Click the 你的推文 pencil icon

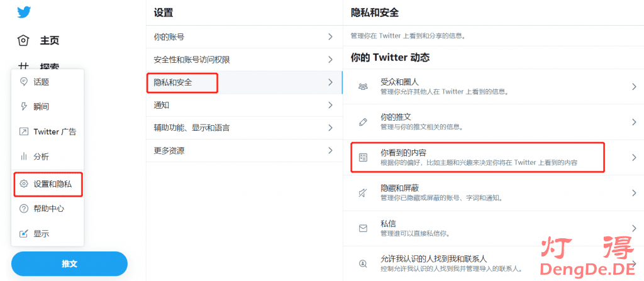(x=363, y=122)
